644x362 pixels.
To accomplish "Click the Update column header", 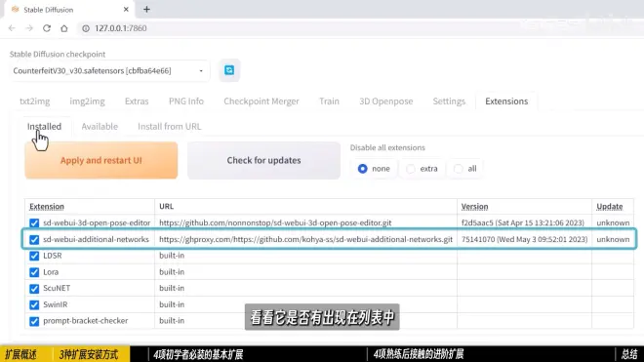I will pyautogui.click(x=610, y=206).
